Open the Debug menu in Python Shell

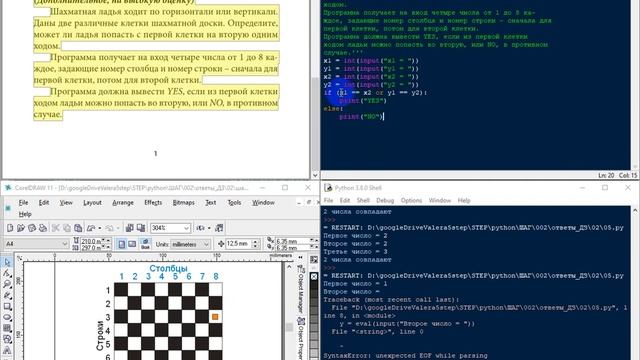tap(385, 200)
